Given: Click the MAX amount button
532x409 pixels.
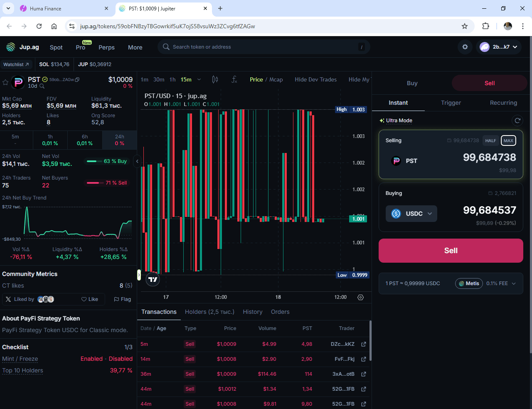Looking at the screenshot, I should (508, 140).
